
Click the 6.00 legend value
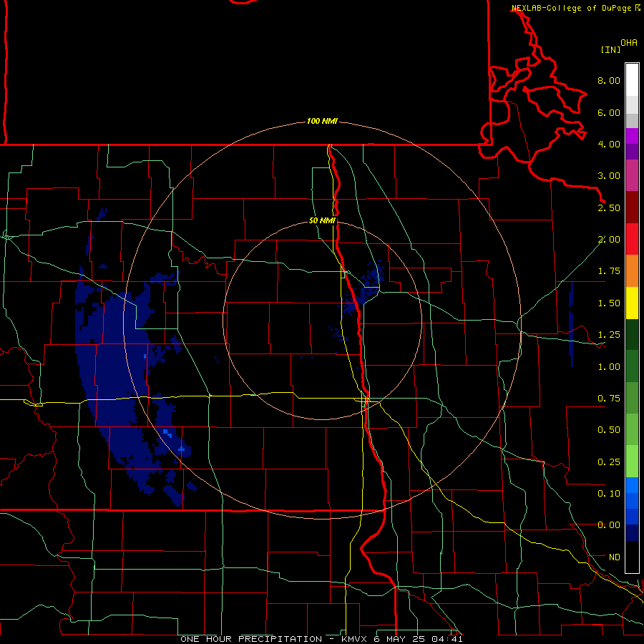tap(609, 112)
